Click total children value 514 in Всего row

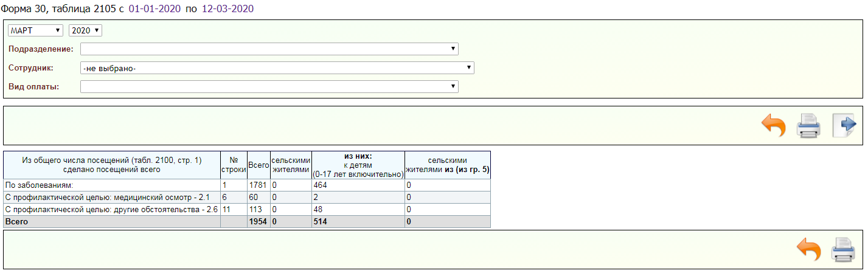coord(320,223)
